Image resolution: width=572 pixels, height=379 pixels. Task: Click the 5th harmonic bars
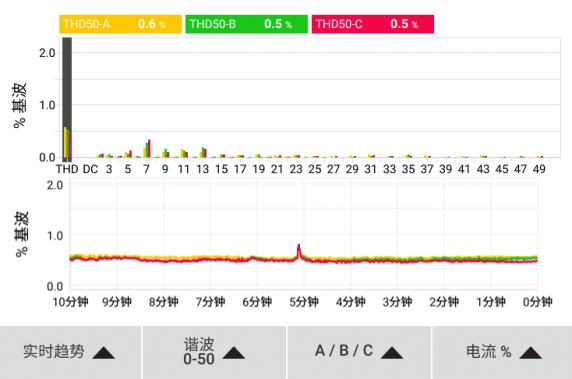pos(128,154)
